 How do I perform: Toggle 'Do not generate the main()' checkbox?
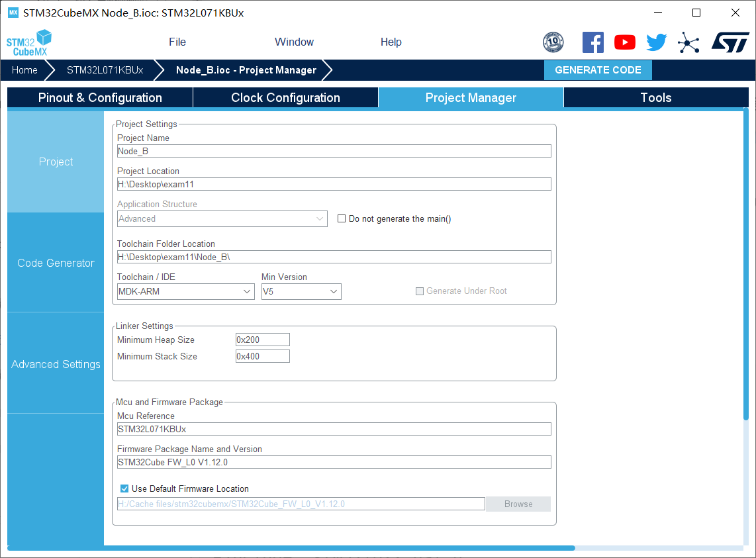342,218
